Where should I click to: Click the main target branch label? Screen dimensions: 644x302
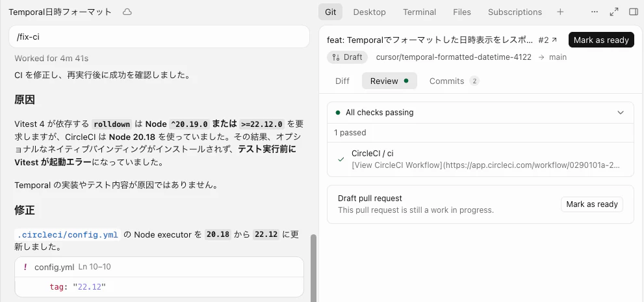(x=558, y=57)
